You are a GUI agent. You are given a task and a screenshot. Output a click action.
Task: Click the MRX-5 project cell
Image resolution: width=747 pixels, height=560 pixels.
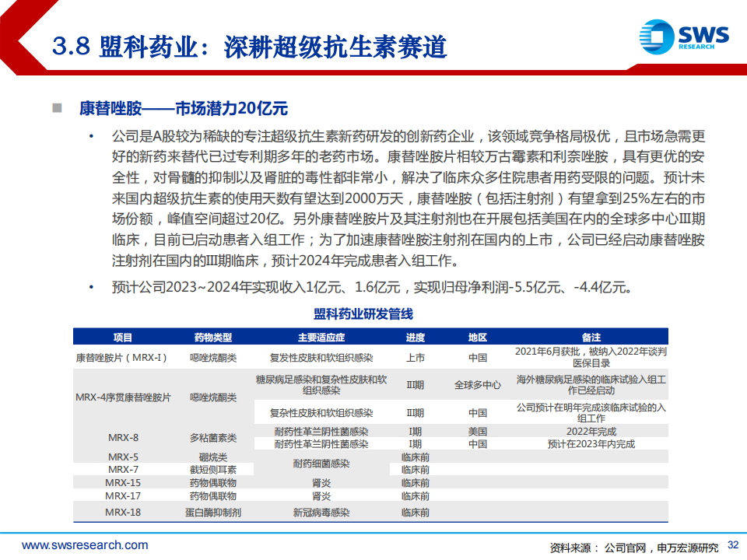click(x=123, y=457)
